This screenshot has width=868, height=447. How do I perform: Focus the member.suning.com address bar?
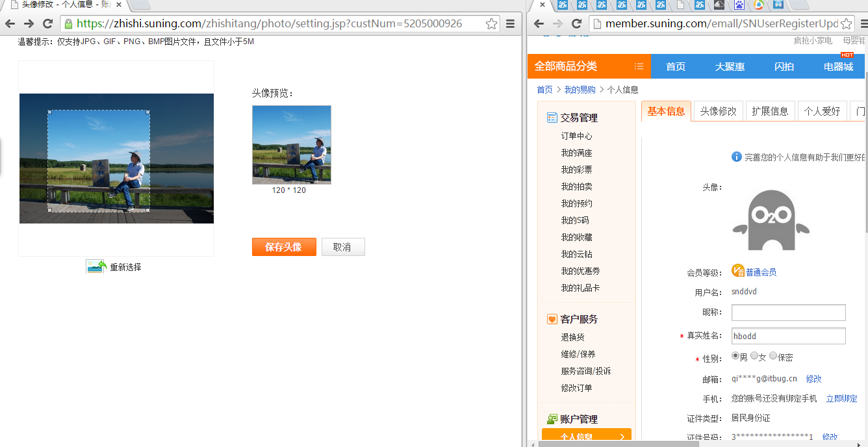point(721,23)
